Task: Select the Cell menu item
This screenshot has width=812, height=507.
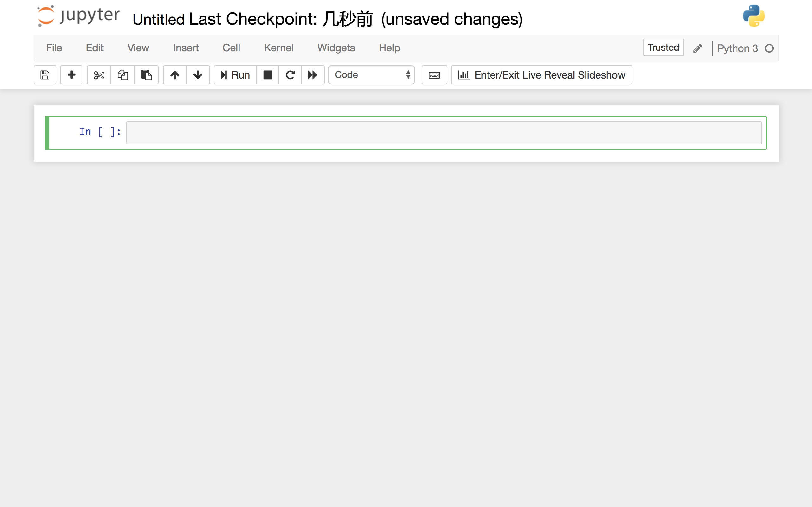Action: pos(230,48)
